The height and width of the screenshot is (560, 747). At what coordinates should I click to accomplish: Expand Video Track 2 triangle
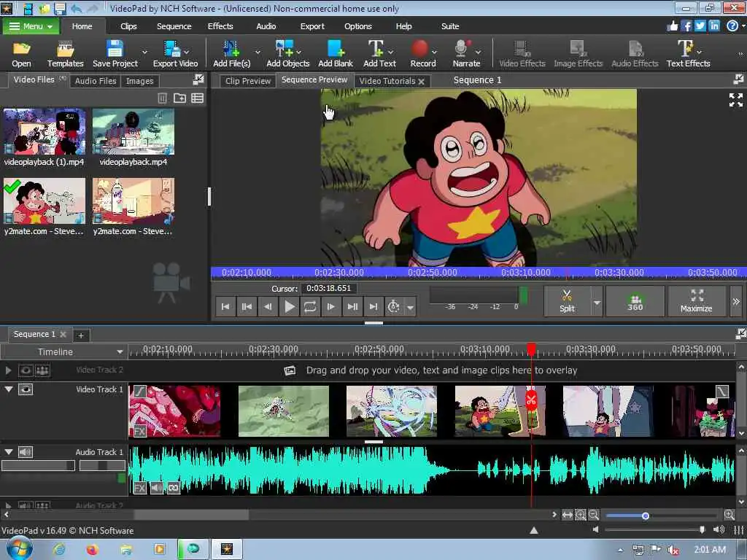8,370
